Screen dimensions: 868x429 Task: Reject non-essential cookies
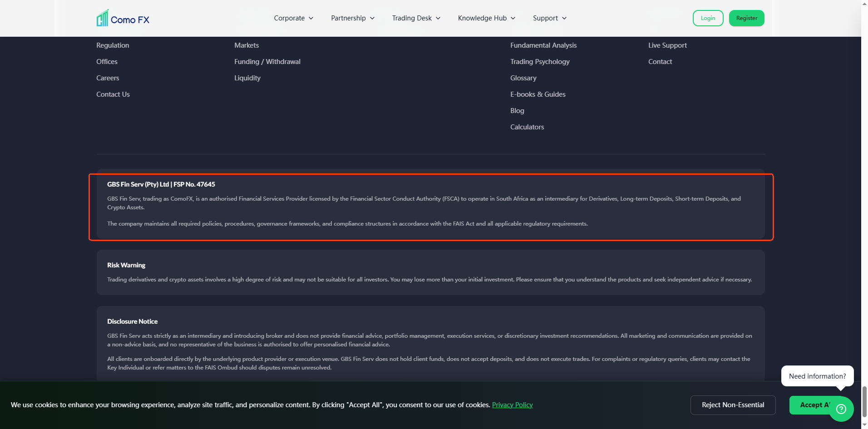[733, 405]
